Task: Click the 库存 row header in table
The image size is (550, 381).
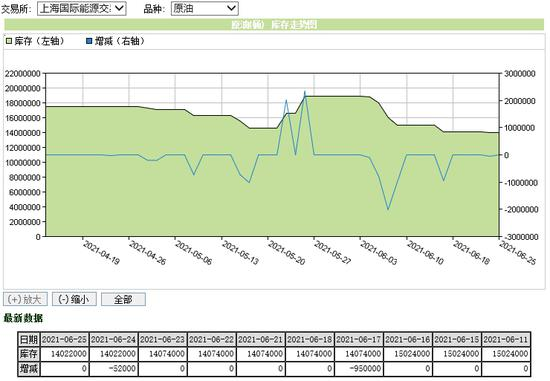Action: coord(29,354)
